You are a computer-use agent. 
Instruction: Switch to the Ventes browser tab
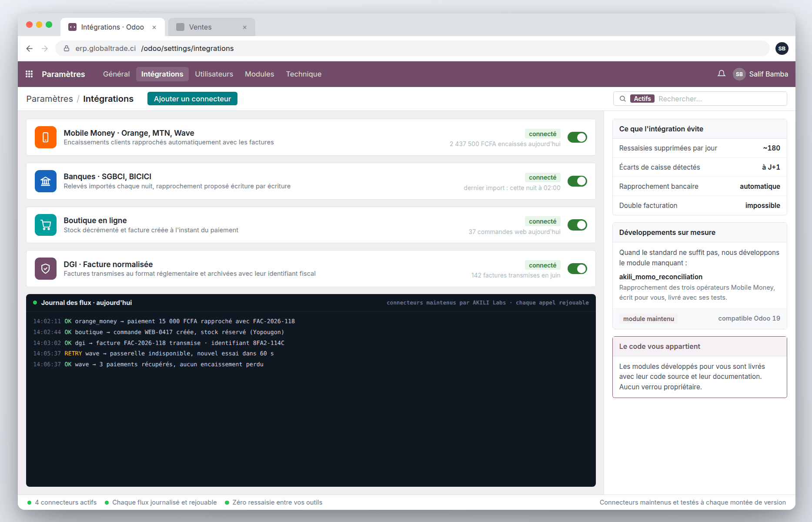point(212,27)
